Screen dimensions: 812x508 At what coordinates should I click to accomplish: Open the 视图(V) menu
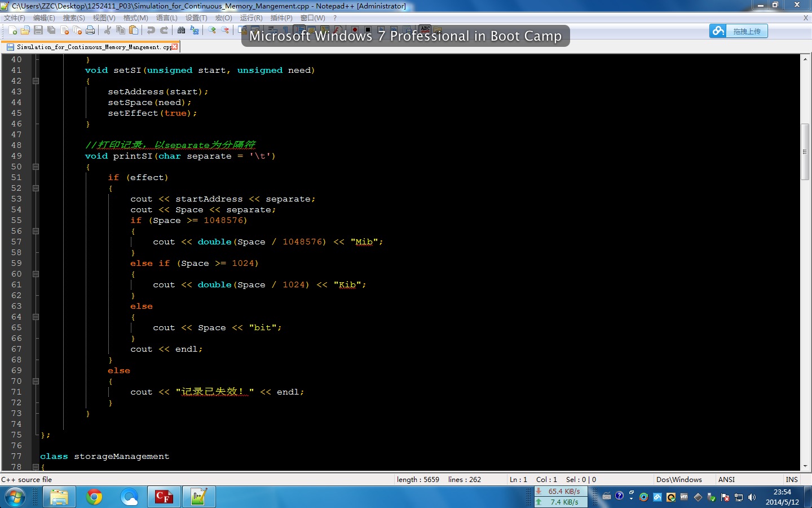[104, 17]
